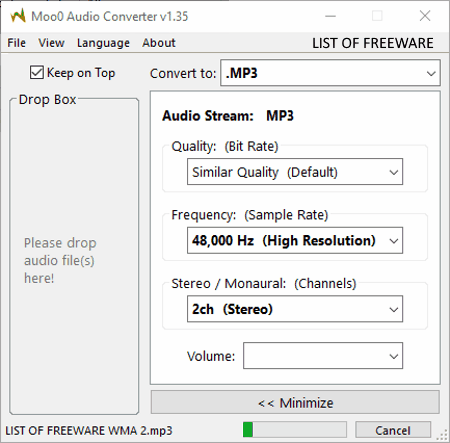Click the Moo0 Audio Converter app icon
This screenshot has width=450, height=443.
[x=18, y=16]
